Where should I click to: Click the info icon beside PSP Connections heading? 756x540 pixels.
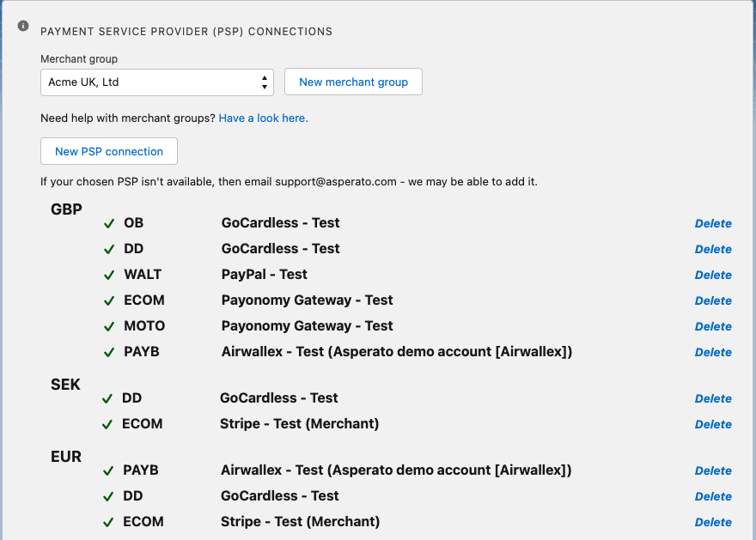(23, 26)
